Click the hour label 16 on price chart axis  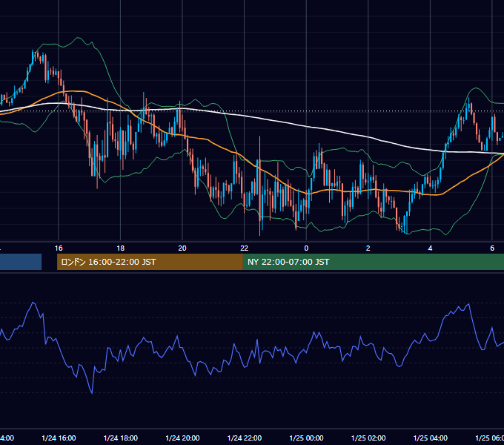click(x=59, y=248)
